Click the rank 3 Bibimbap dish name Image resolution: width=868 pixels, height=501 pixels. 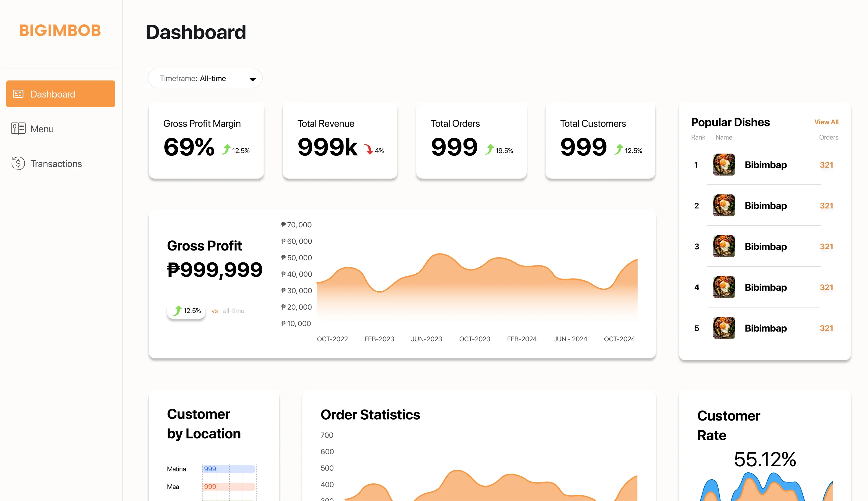766,247
